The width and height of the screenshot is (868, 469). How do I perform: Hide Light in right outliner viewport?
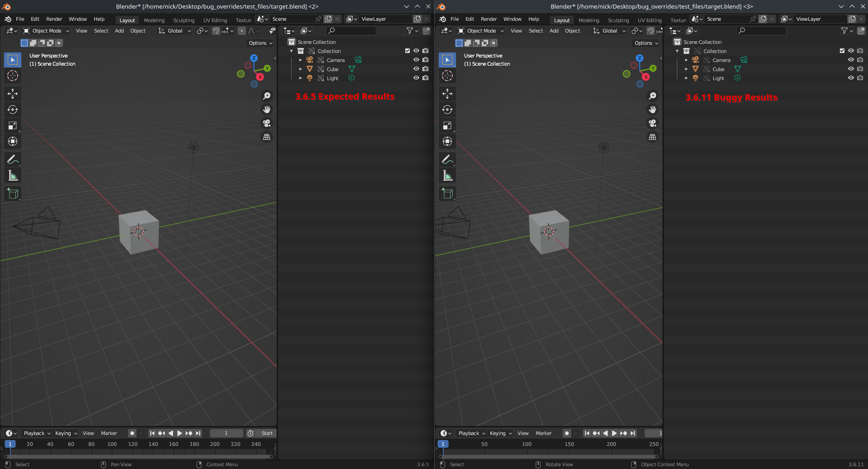[x=851, y=78]
